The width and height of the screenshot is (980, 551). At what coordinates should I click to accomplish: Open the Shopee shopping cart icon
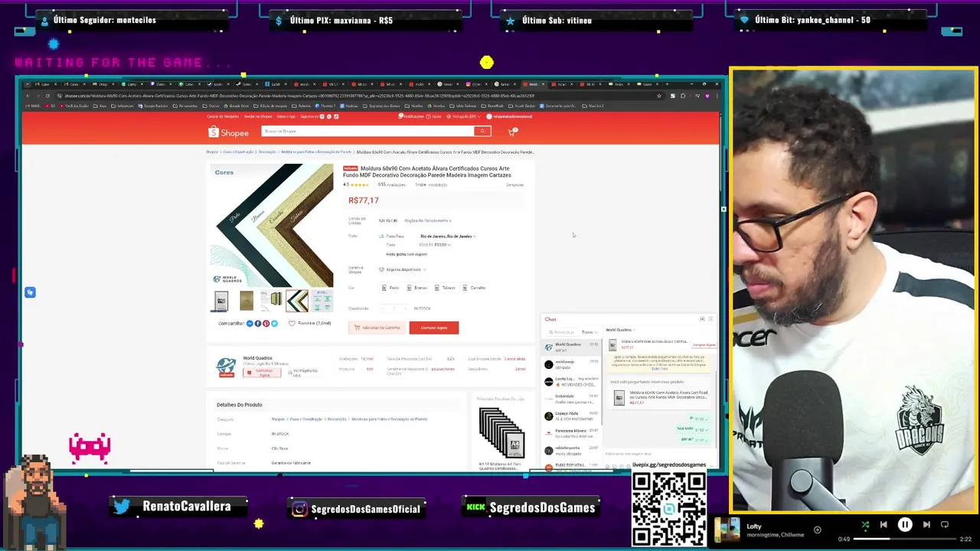pos(511,132)
